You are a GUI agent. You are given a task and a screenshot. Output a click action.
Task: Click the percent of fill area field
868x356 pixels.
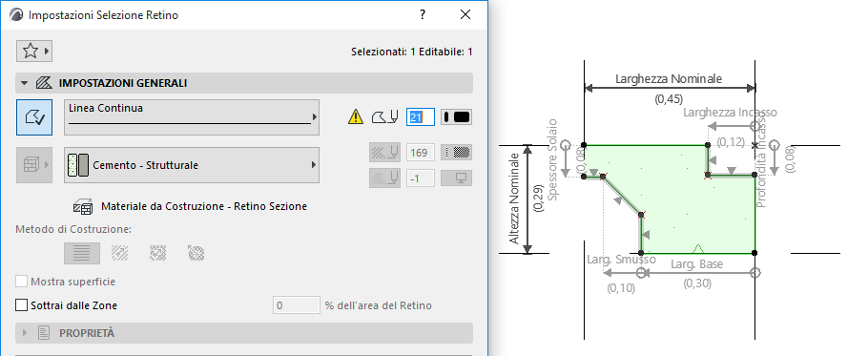point(296,305)
